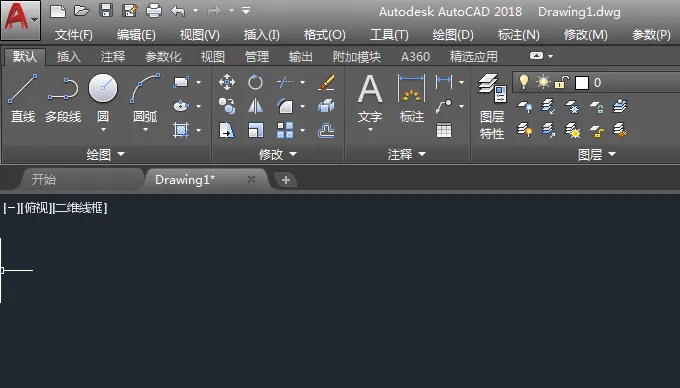680x388 pixels.
Task: Click the Erase tool icon
Action: point(326,82)
